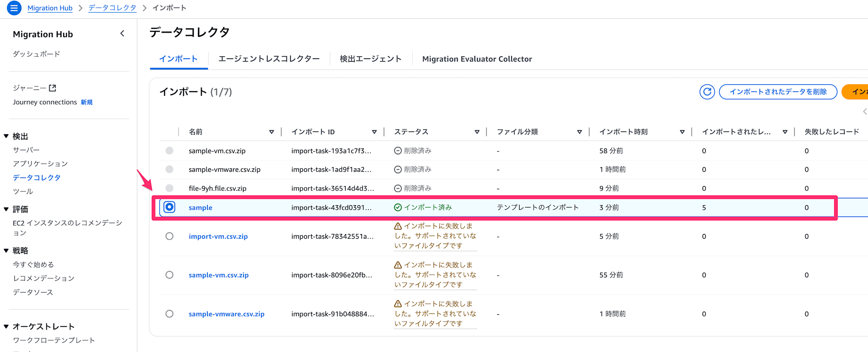Open データコレクタ in the sidebar
868x352 pixels.
pos(36,178)
